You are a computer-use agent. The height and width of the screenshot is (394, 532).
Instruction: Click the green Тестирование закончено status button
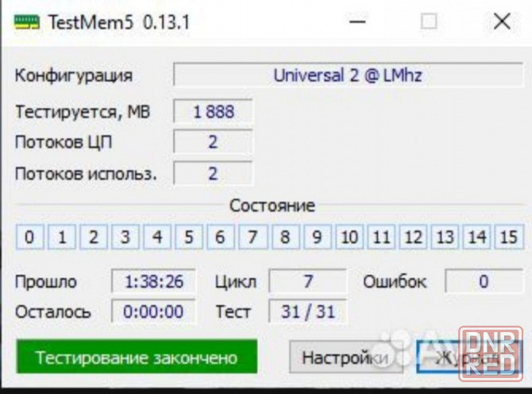click(137, 357)
